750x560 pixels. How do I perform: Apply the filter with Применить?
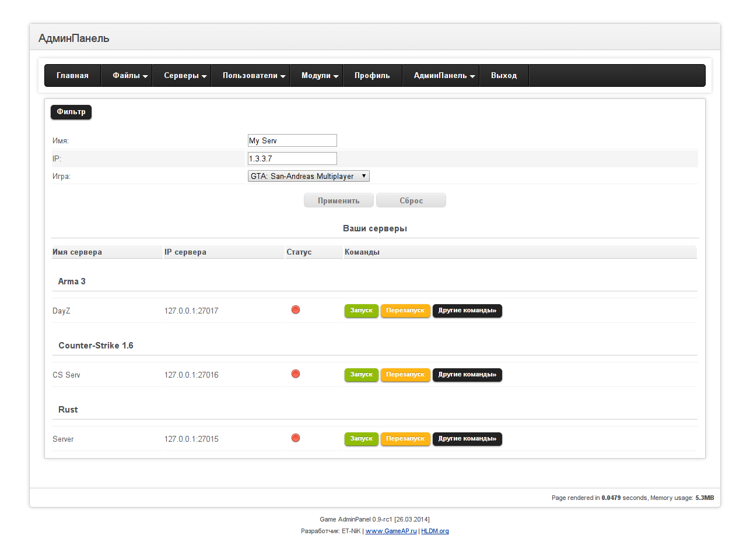tap(338, 200)
